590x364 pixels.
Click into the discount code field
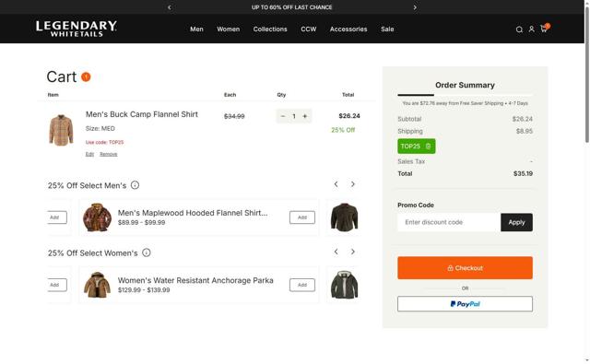point(449,222)
